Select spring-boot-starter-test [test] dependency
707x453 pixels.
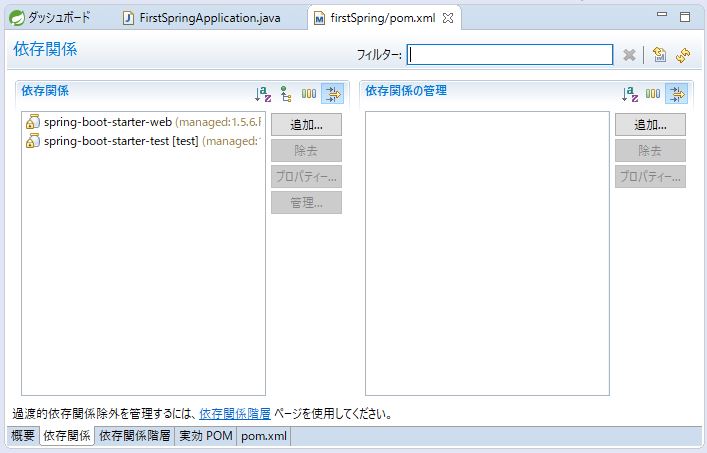tap(143, 141)
